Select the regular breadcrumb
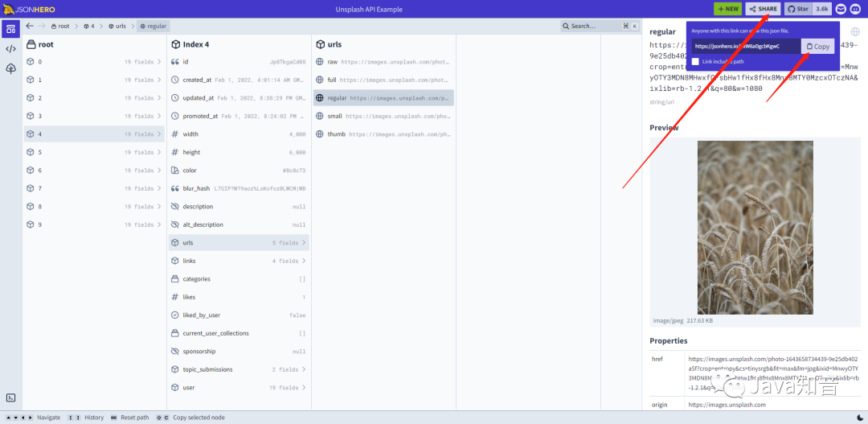868x424 pixels. (x=153, y=26)
